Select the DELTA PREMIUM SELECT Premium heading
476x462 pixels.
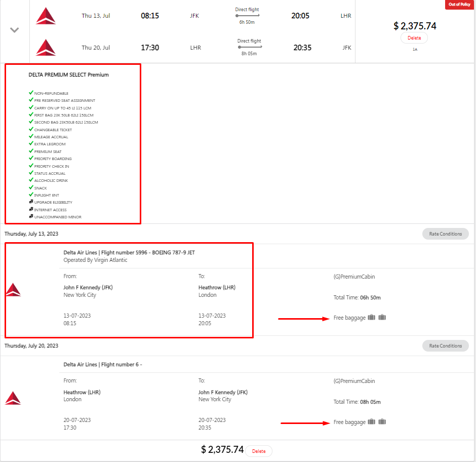[68, 75]
